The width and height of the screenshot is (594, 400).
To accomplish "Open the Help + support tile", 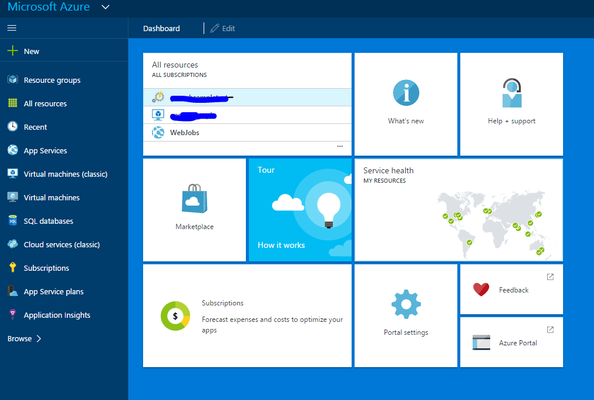I will pos(511,104).
